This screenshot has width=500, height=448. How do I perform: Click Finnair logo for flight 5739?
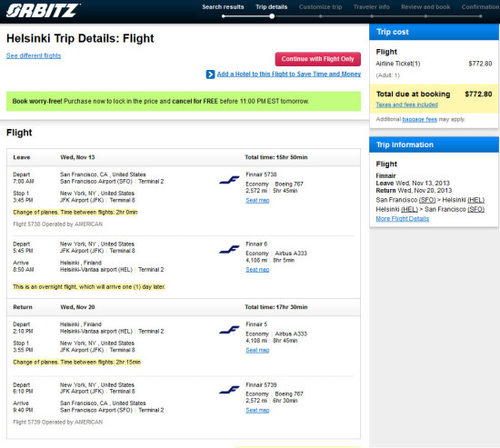(229, 390)
